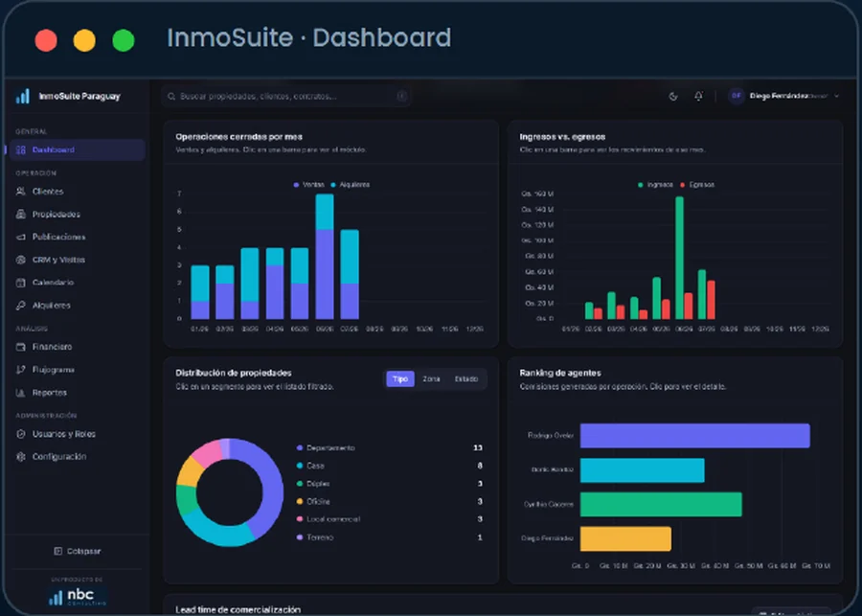Click the Departamento legend dot
The width and height of the screenshot is (862, 616).
pyautogui.click(x=300, y=447)
